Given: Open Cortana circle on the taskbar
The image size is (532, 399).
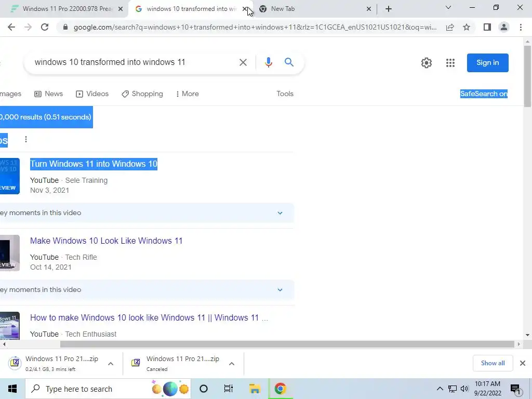Looking at the screenshot, I should coord(204,389).
